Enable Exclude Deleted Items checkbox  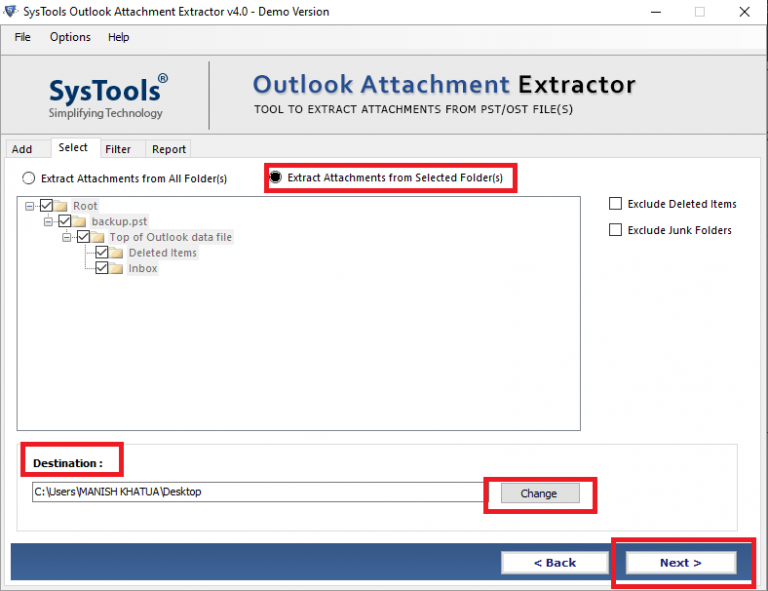pyautogui.click(x=615, y=204)
